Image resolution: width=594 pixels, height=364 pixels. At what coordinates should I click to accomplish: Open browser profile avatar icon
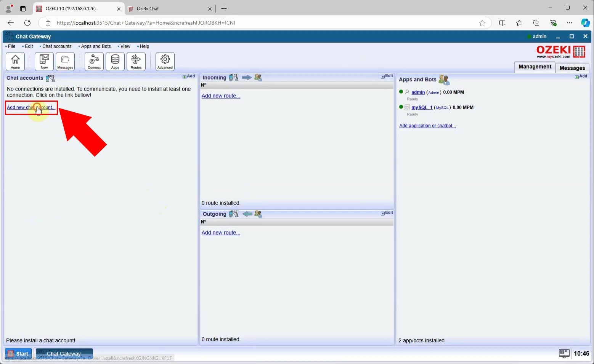click(9, 8)
